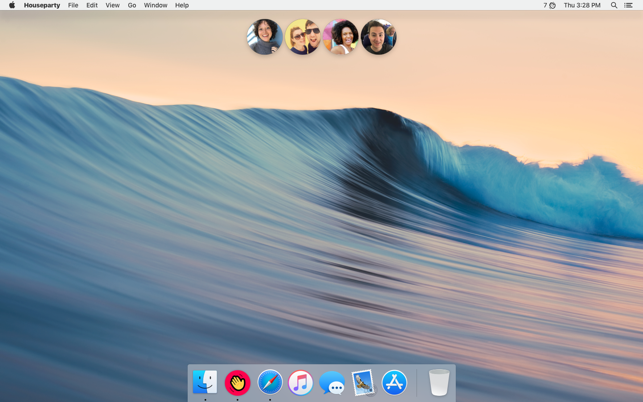
Task: Select the curly-haired woman in gray turtleneck avatar
Action: click(x=265, y=37)
